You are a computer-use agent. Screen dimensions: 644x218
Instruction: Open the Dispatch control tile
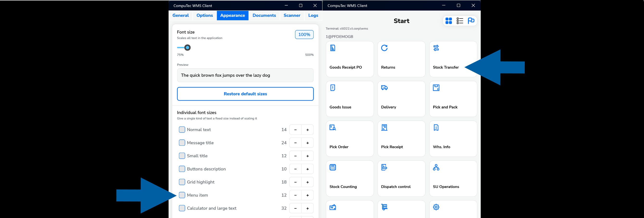tap(401, 179)
